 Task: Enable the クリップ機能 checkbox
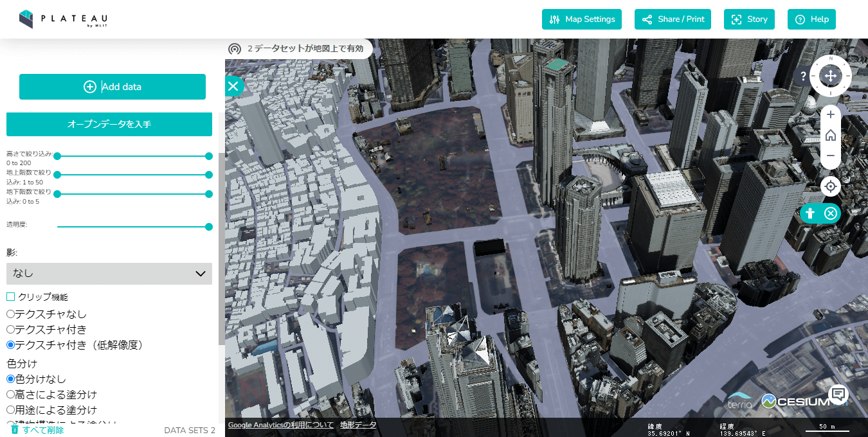[x=11, y=297]
